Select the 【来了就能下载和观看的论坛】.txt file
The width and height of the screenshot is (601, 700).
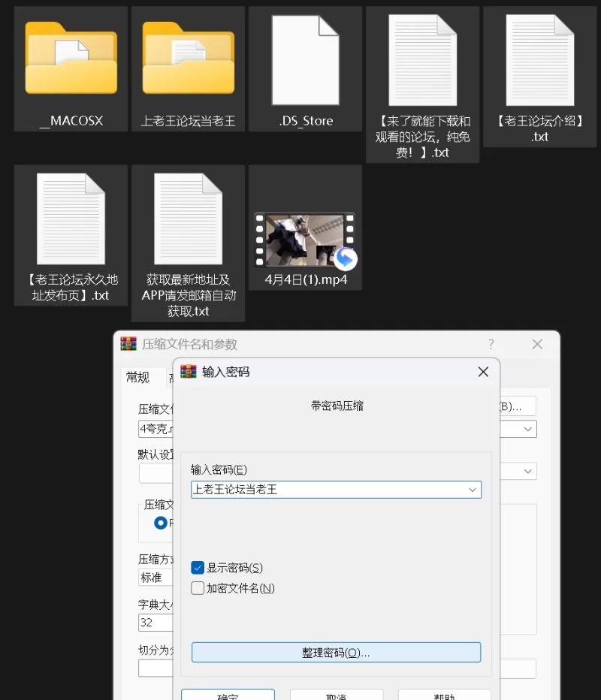[423, 60]
